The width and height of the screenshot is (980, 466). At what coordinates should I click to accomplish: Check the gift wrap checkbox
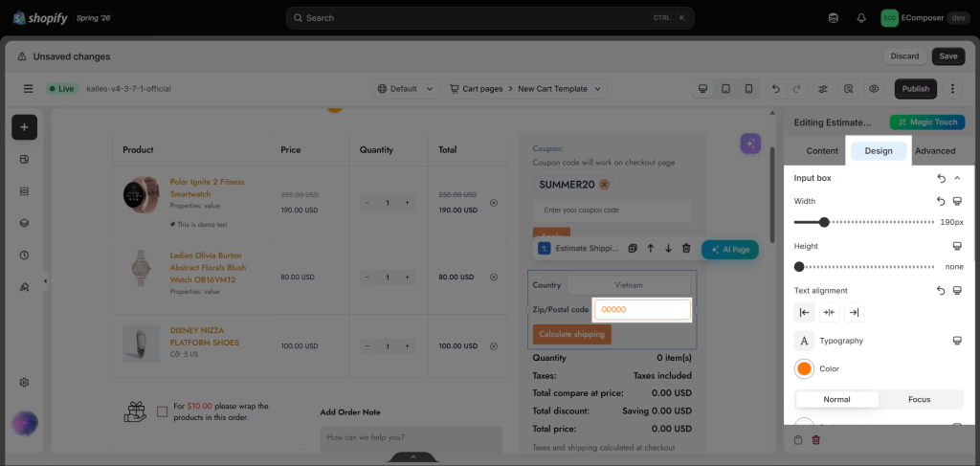[x=163, y=411]
